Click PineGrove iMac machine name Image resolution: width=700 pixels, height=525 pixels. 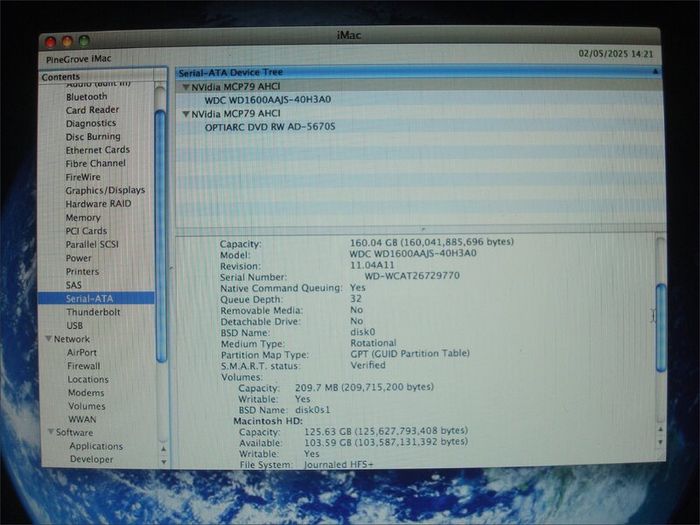[x=79, y=59]
